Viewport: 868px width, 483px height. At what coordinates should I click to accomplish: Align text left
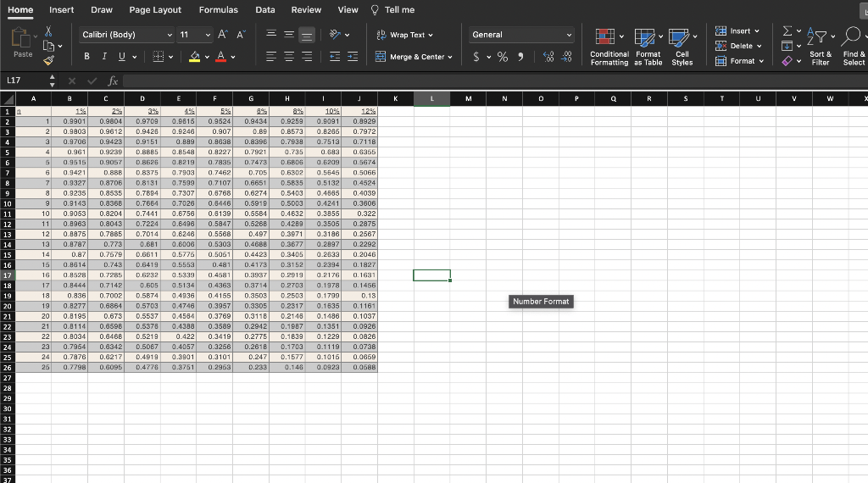[271, 57]
